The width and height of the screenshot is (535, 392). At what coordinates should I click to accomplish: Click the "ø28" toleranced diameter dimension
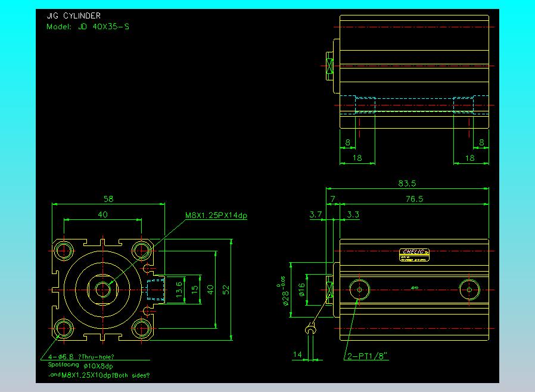coord(284,291)
